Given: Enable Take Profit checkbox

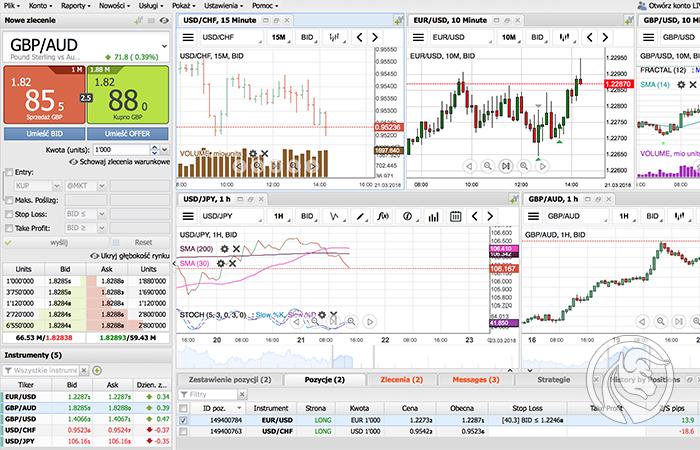Looking at the screenshot, I should click(x=8, y=228).
